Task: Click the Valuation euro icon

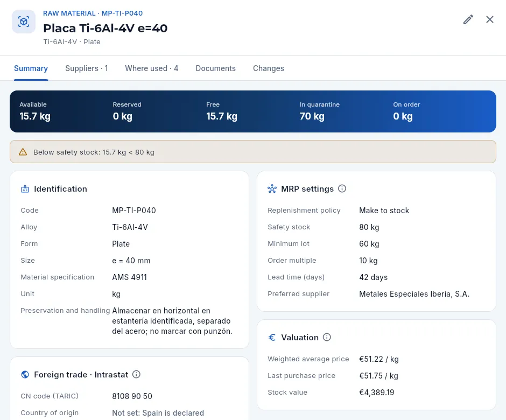Action: [x=272, y=338]
